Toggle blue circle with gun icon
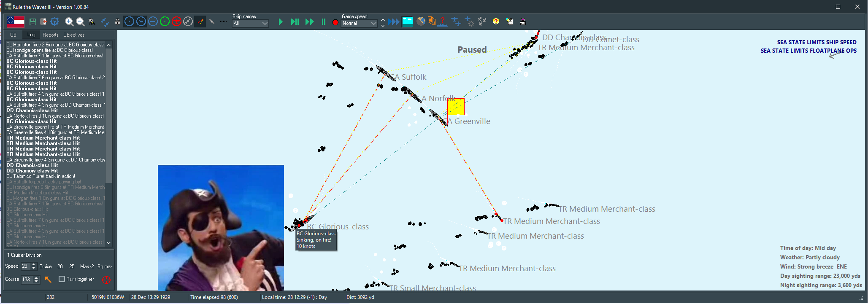The width and height of the screenshot is (868, 304). (141, 22)
